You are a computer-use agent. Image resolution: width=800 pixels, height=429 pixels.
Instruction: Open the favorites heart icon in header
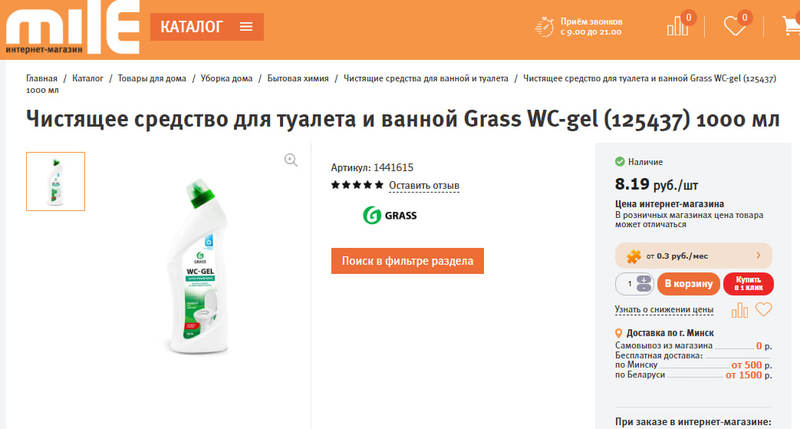735,26
